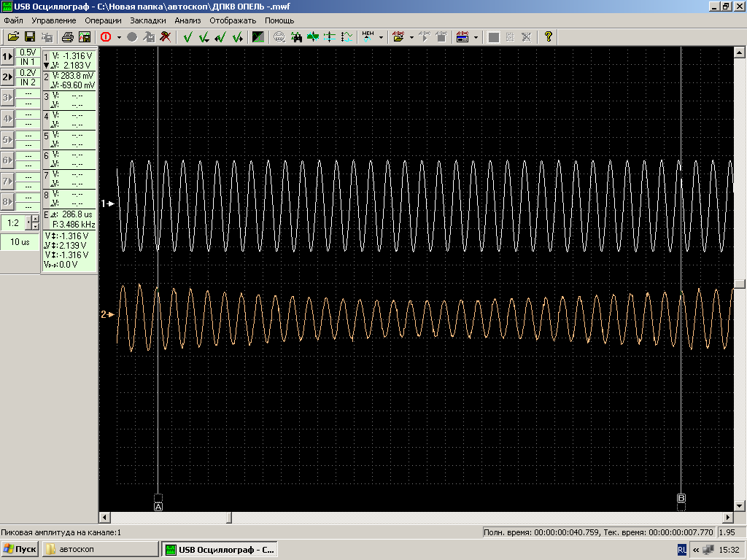Viewport: 747px width, 560px height.
Task: Click the channel 1 zero-level marker on graph
Action: tap(108, 203)
